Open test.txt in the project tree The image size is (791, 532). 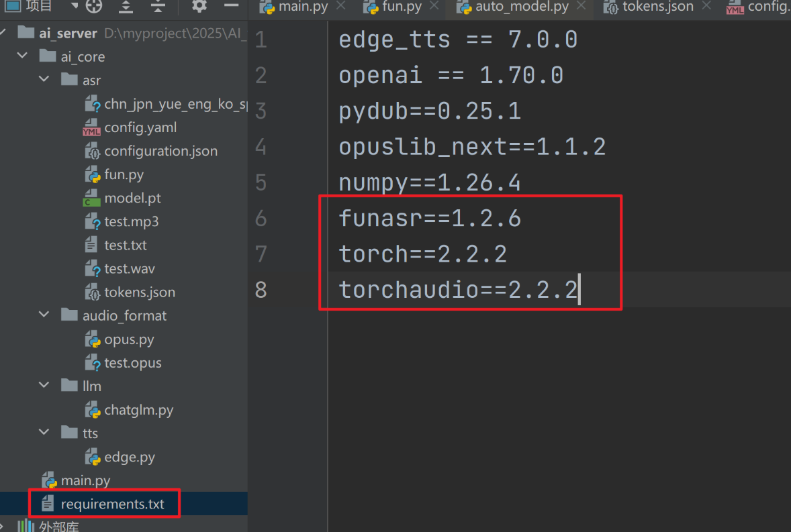tap(126, 245)
